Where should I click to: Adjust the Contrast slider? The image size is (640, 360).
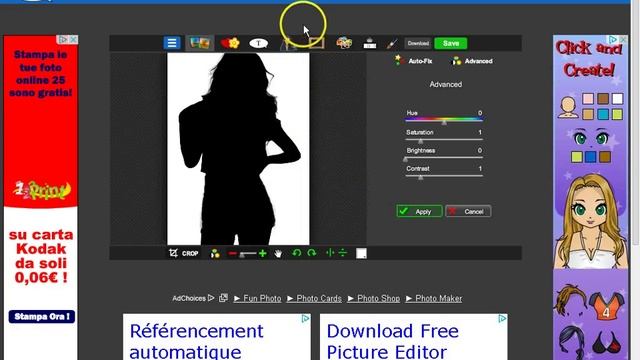point(444,176)
